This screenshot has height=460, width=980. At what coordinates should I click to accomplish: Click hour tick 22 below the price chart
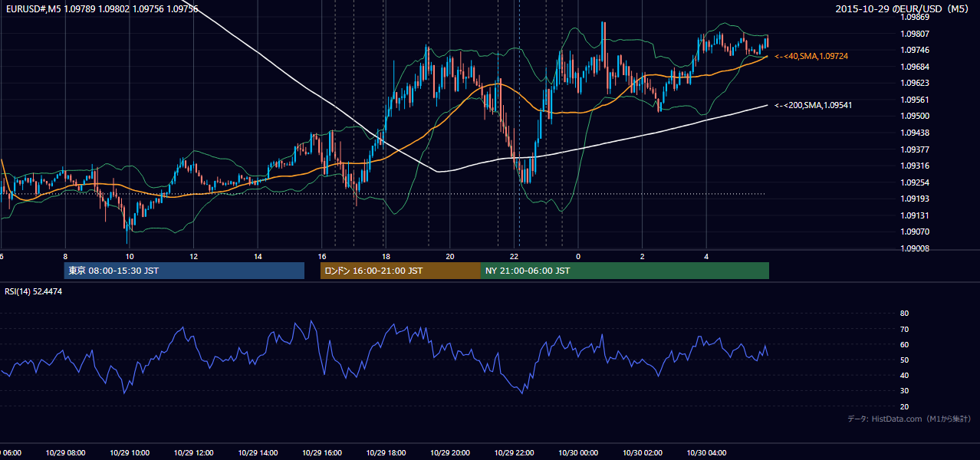pyautogui.click(x=515, y=257)
